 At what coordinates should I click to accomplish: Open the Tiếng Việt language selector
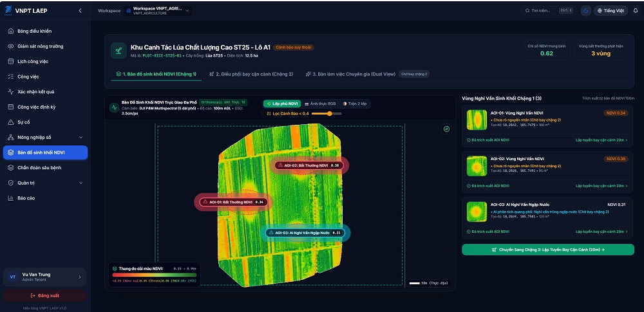(611, 11)
